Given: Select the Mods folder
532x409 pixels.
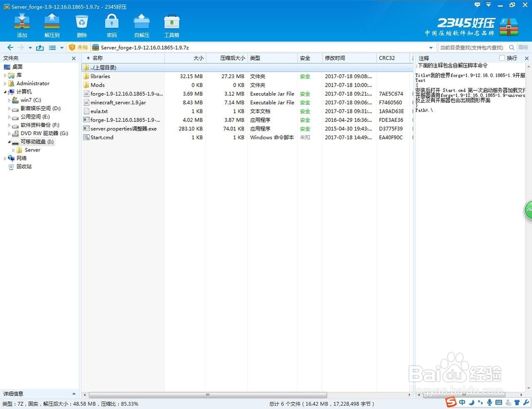Looking at the screenshot, I should (97, 85).
